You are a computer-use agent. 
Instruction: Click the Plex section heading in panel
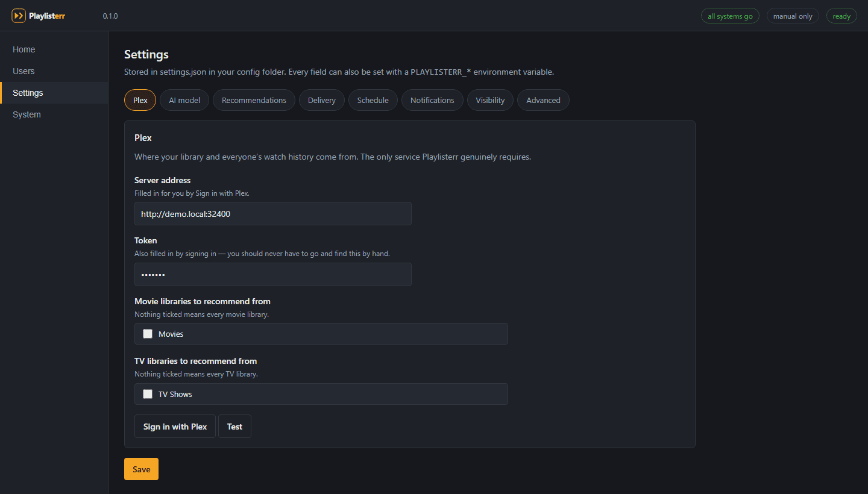click(x=143, y=138)
